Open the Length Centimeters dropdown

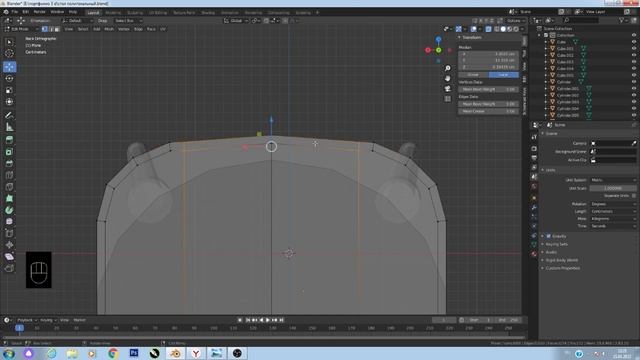coord(613,211)
